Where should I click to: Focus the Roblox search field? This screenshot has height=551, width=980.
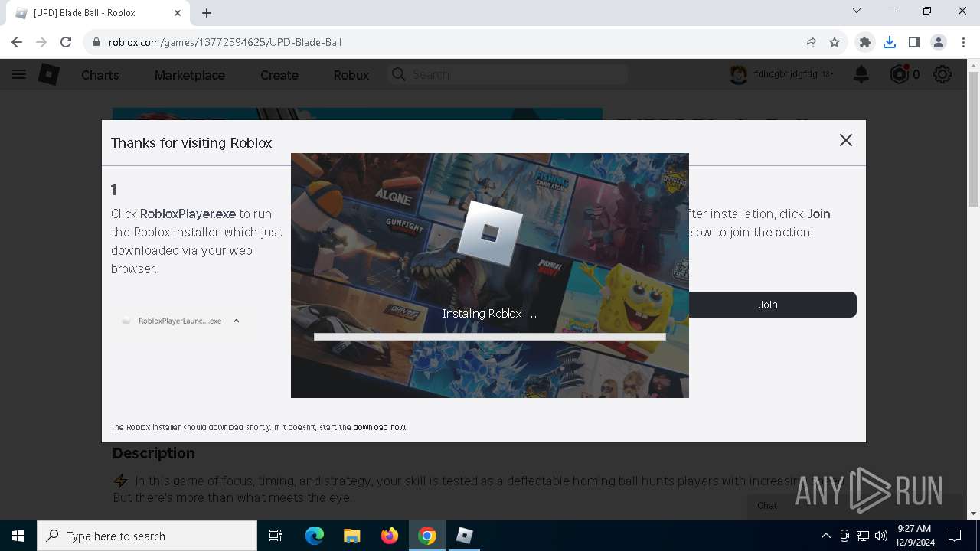pyautogui.click(x=508, y=74)
